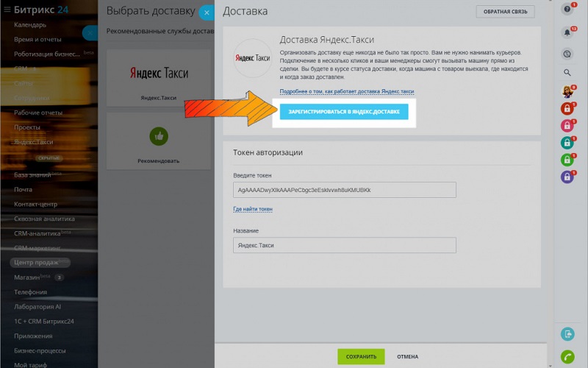588x368 pixels.
Task: Open Телефония menu item
Action: (30, 292)
